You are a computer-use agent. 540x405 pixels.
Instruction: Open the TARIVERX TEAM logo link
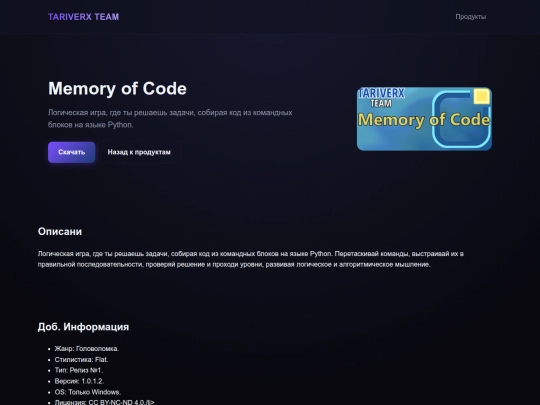(83, 17)
